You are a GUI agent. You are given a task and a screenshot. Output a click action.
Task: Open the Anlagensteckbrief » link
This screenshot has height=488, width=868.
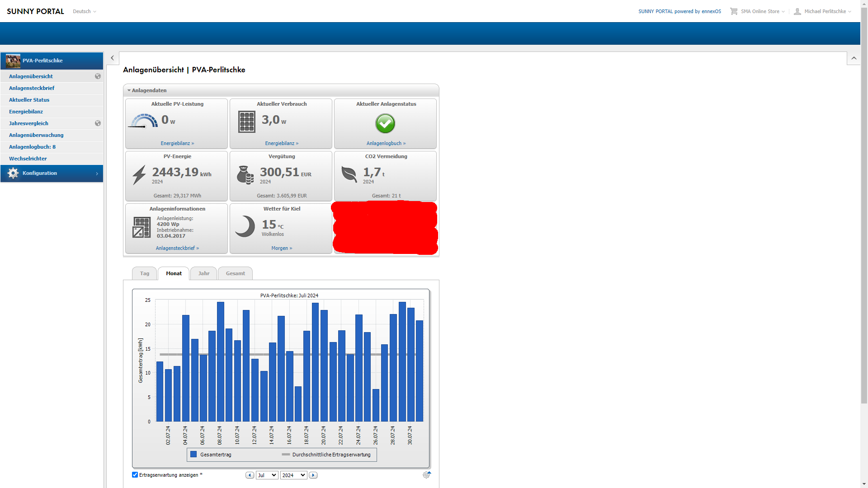(177, 248)
